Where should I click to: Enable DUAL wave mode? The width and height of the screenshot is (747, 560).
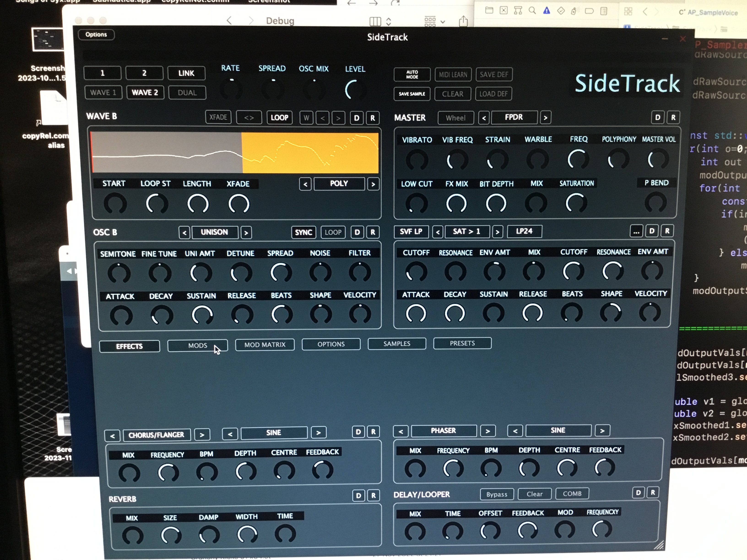coord(187,93)
